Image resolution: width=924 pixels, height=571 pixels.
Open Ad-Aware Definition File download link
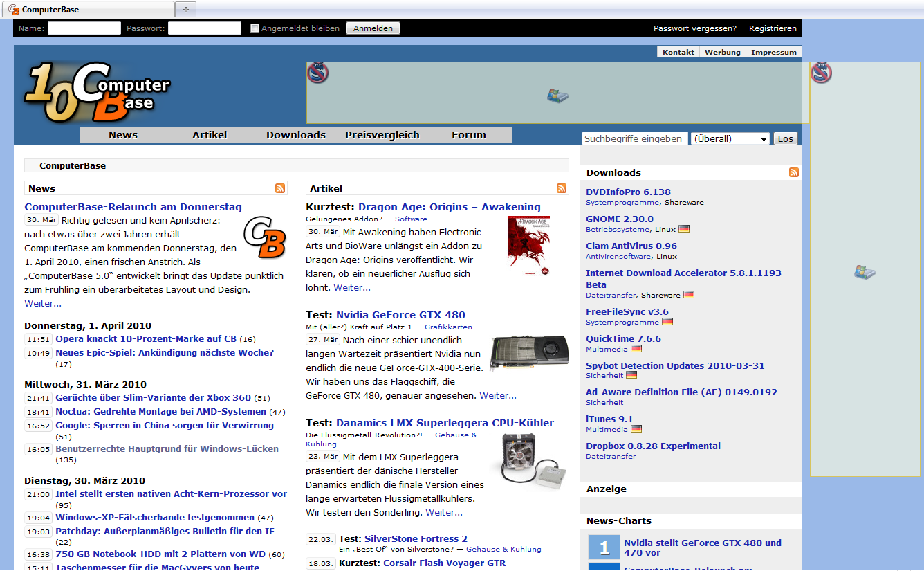coord(681,392)
